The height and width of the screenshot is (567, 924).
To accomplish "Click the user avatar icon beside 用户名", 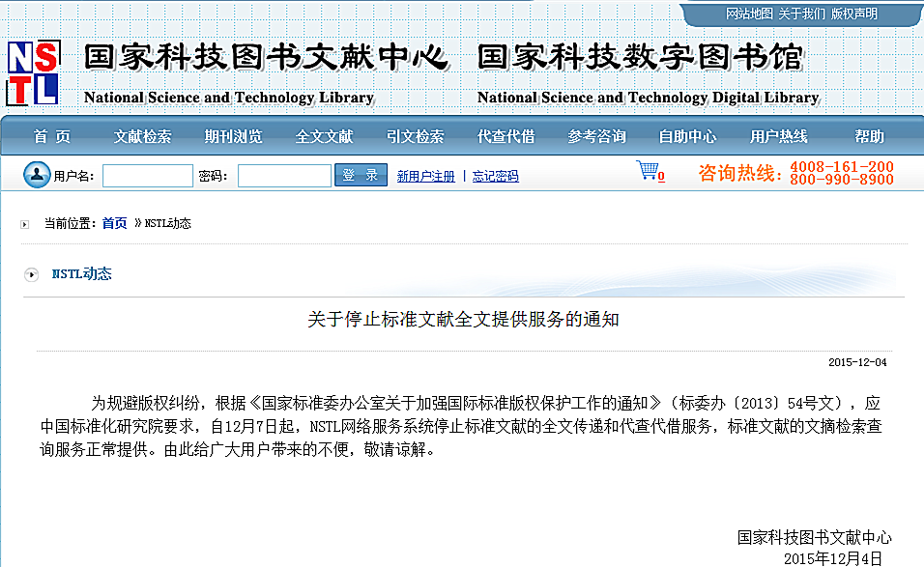I will (37, 175).
